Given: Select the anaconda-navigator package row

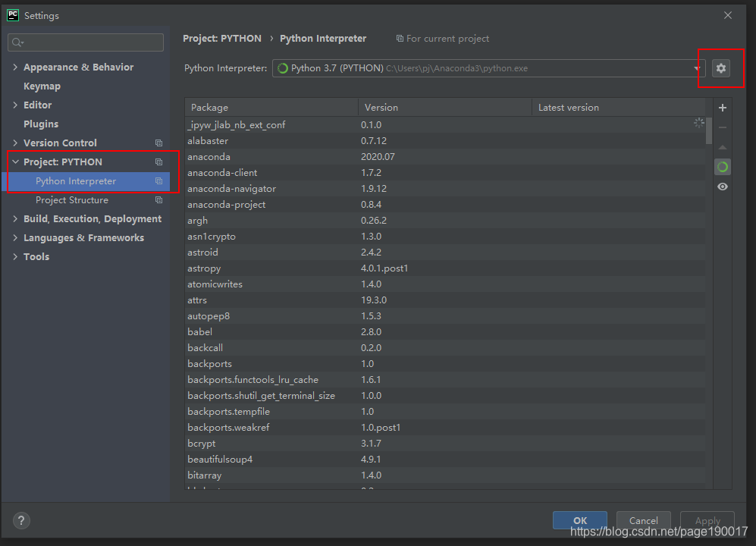Looking at the screenshot, I should point(444,189).
